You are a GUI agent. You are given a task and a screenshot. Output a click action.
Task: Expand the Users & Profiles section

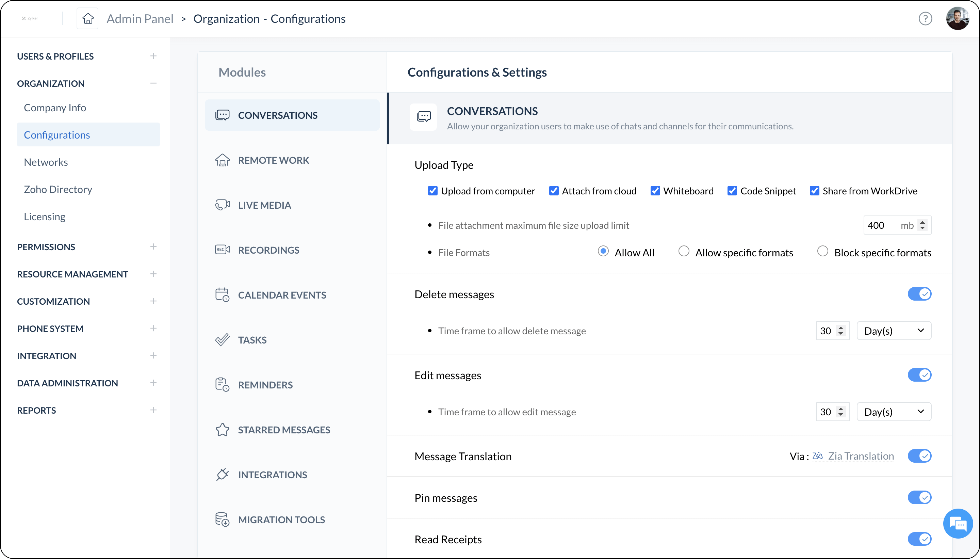(153, 56)
